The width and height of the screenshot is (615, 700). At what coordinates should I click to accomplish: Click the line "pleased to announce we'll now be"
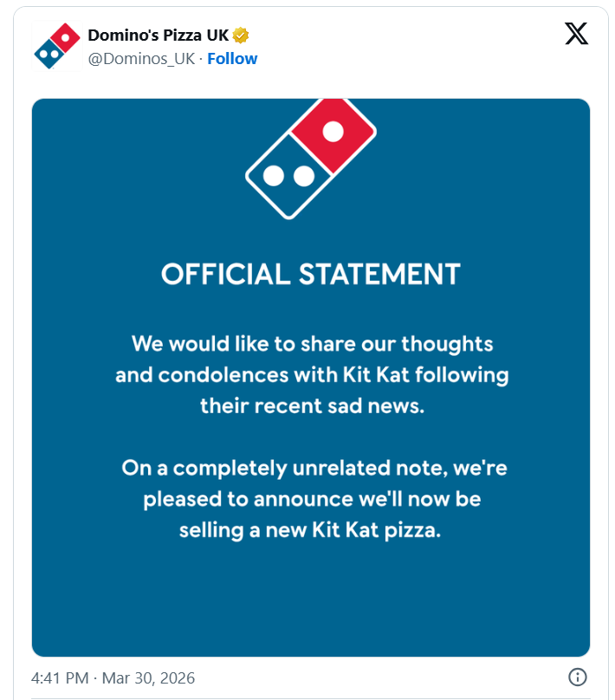click(312, 500)
